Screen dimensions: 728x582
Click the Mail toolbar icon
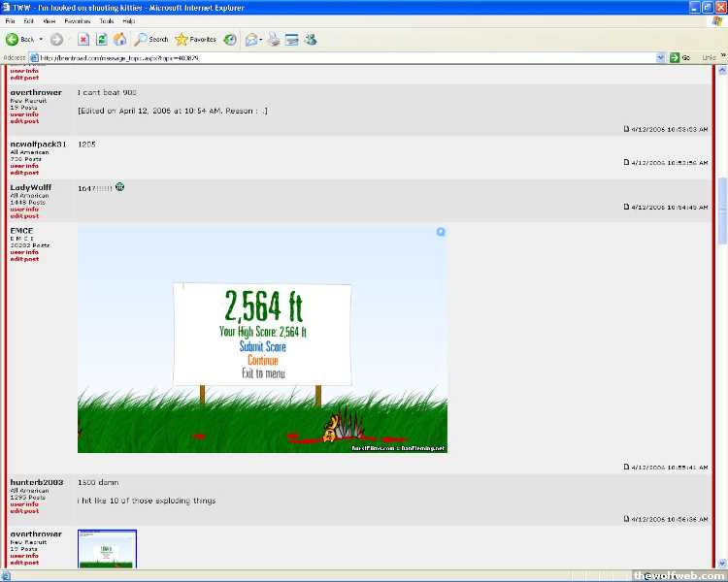point(251,40)
